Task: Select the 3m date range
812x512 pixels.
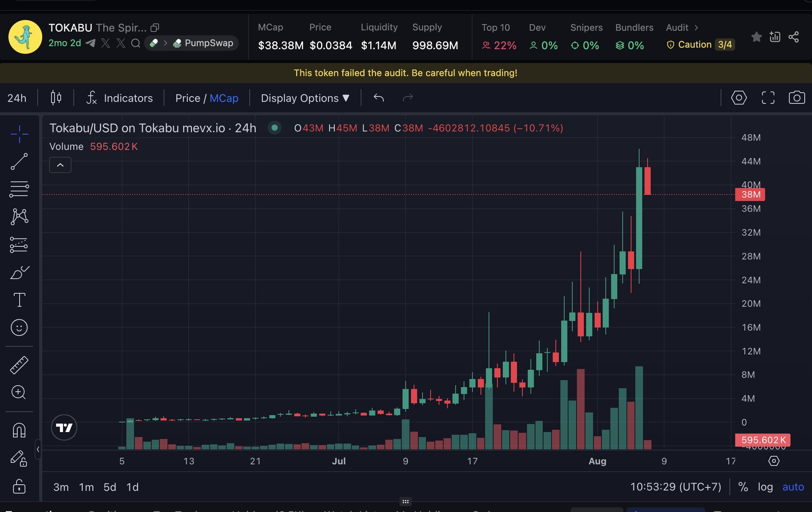Action: click(61, 487)
